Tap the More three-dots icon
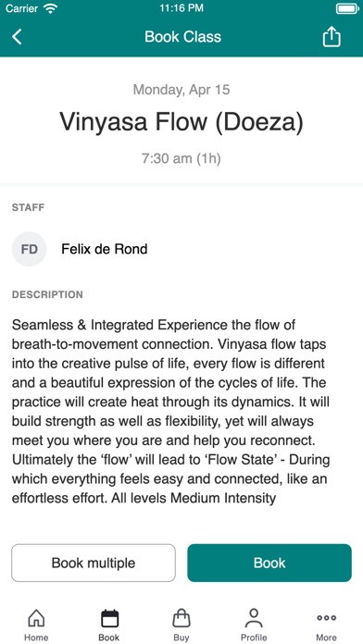This screenshot has height=644, width=363. pyautogui.click(x=326, y=618)
